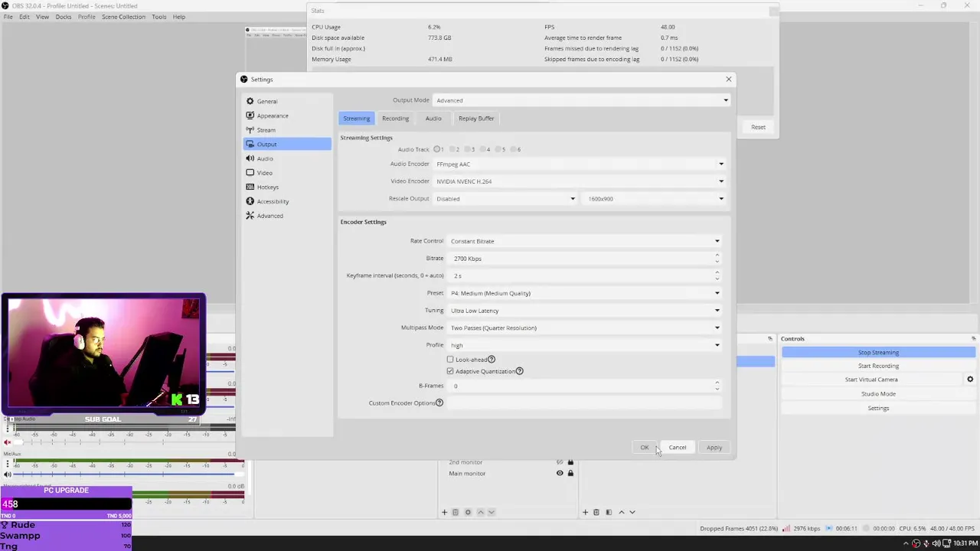Click Cancel in the Settings dialog
Image resolution: width=980 pixels, height=551 pixels.
point(678,448)
